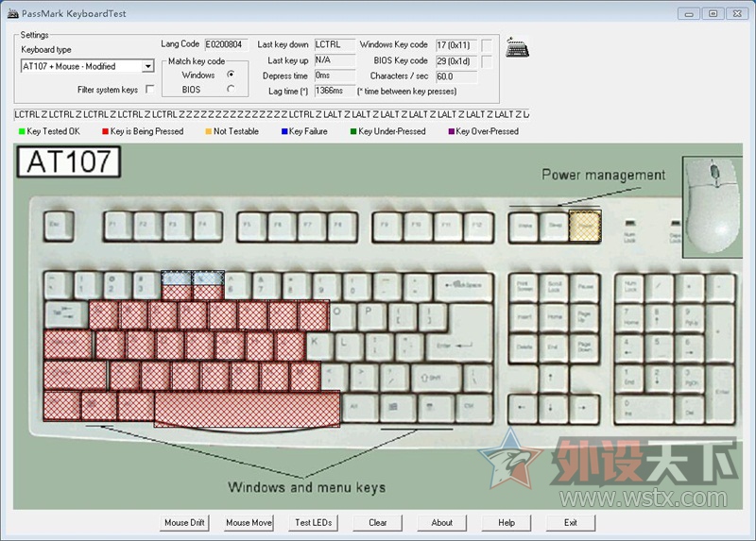Viewport: 756px width, 541px height.
Task: Open the About dialog
Action: 441,523
